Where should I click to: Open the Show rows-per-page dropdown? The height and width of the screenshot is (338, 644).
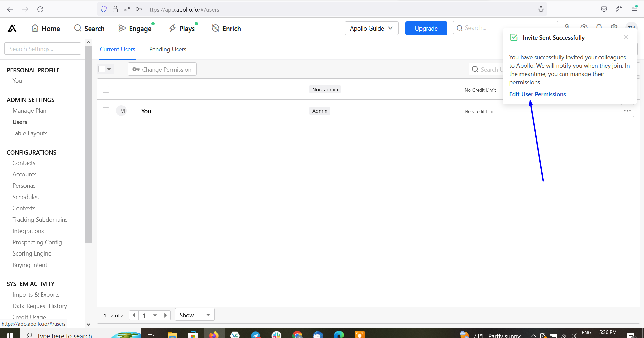[195, 315]
